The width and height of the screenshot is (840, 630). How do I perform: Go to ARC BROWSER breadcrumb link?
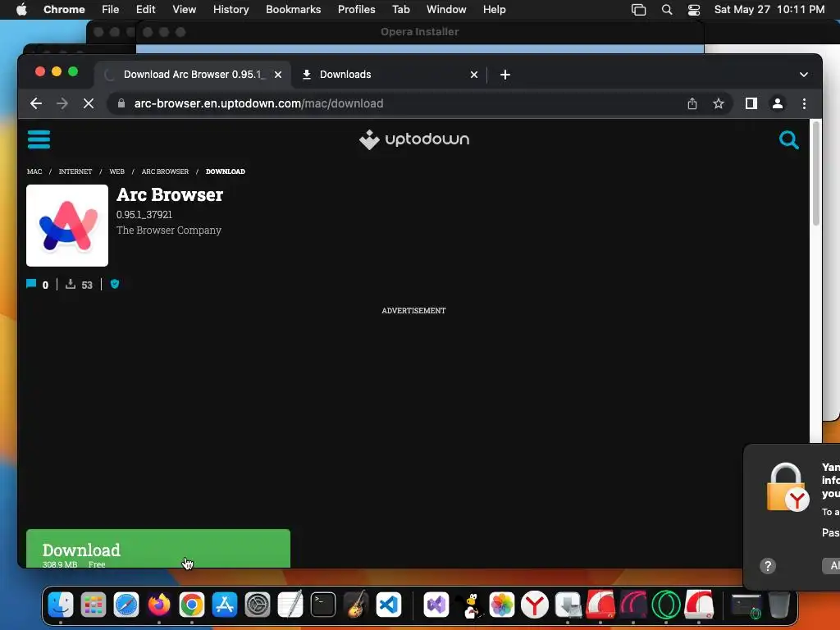coord(165,171)
